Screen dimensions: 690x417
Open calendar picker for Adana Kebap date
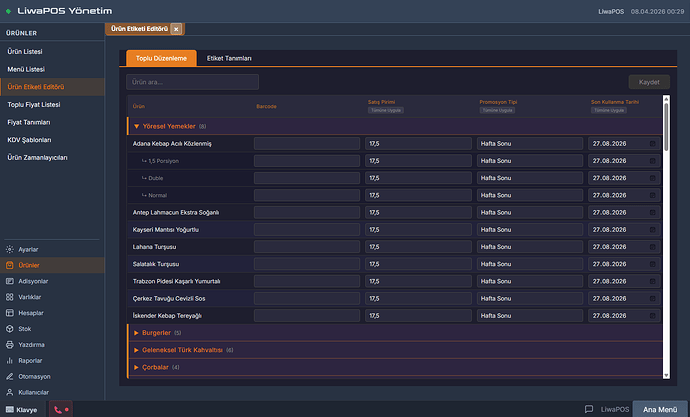coord(653,144)
